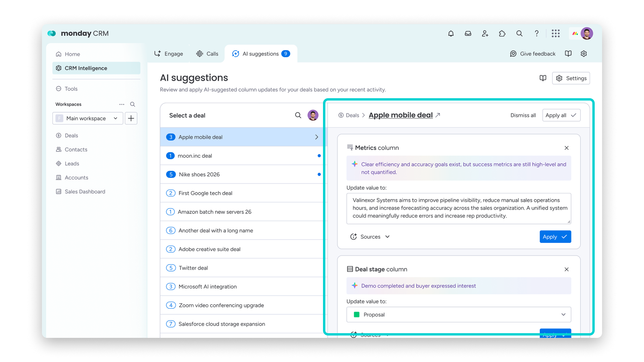
Task: Open Apple mobile deal in new view arrow
Action: tap(438, 115)
